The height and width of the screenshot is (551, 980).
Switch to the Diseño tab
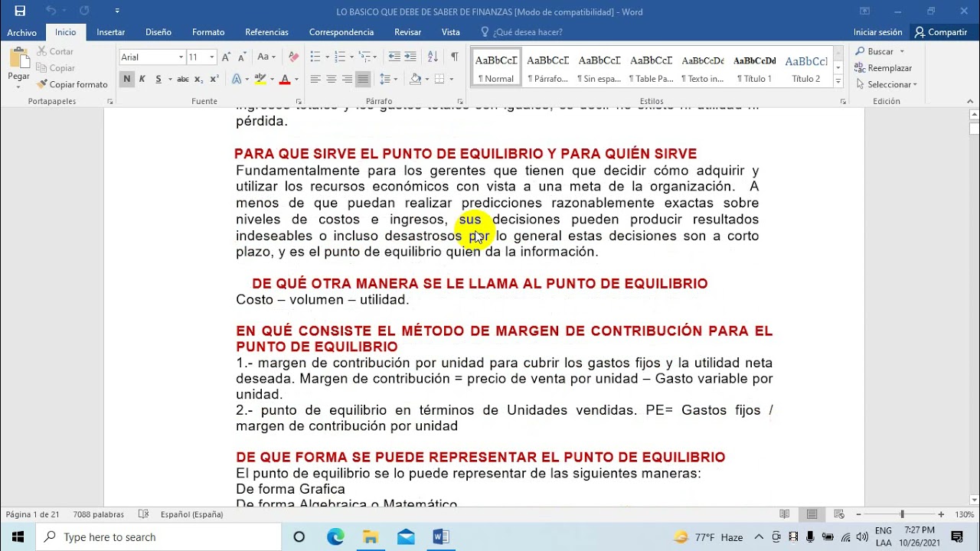[x=158, y=32]
